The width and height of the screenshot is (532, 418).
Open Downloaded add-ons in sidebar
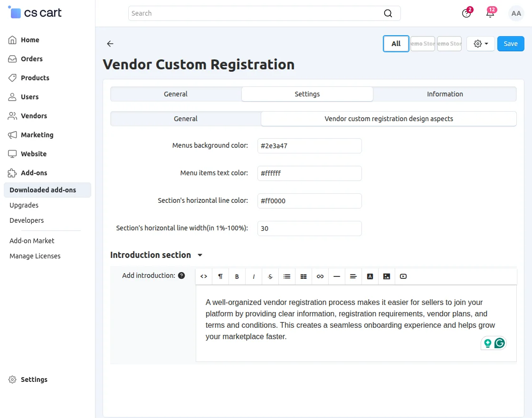pyautogui.click(x=47, y=190)
